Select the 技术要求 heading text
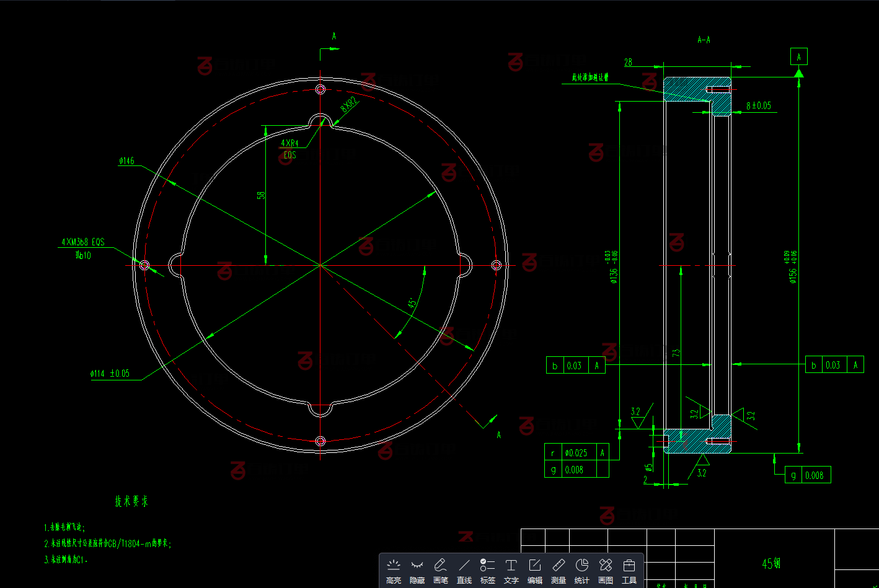This screenshot has width=879, height=588. click(x=131, y=501)
